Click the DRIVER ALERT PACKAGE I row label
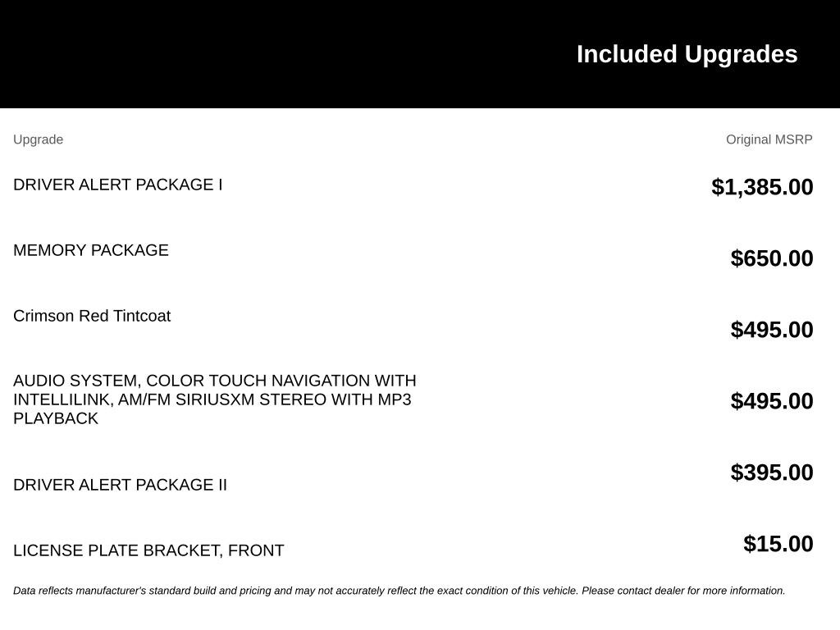Viewport: 840px width, 630px height. tap(118, 185)
